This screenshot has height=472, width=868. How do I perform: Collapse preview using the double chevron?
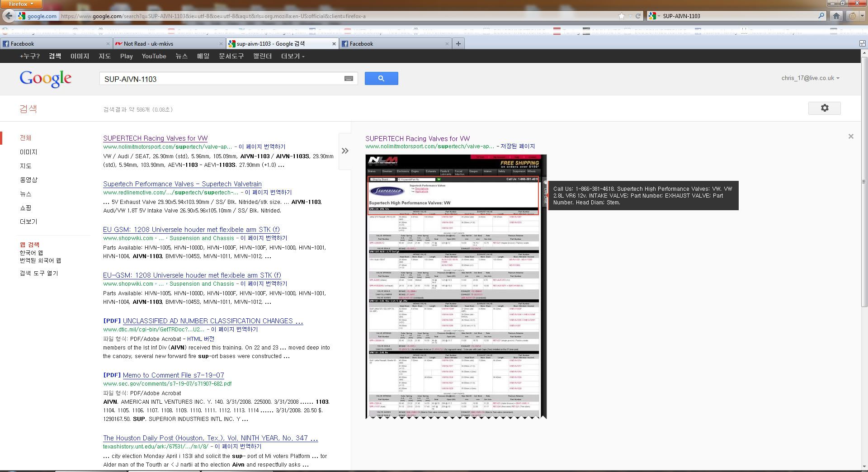[345, 151]
